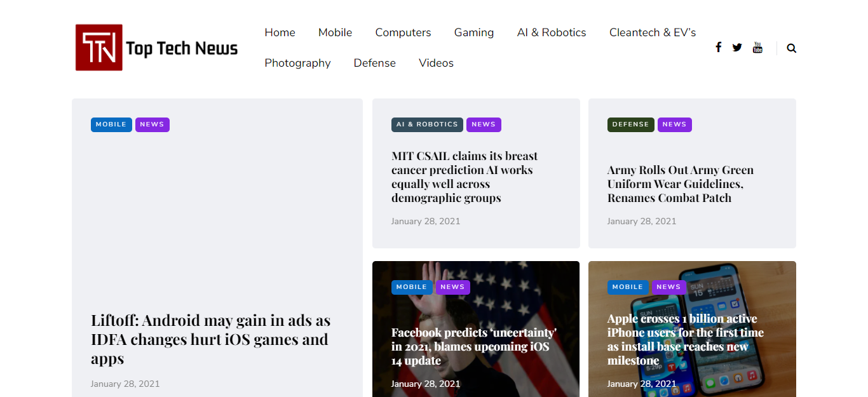Go to the Defense section

pos(374,63)
